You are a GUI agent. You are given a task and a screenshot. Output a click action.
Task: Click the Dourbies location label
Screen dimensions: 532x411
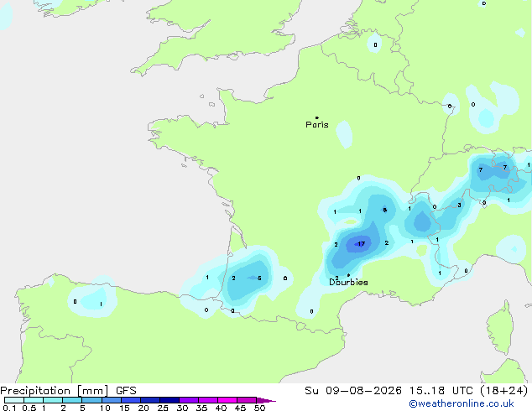(348, 282)
